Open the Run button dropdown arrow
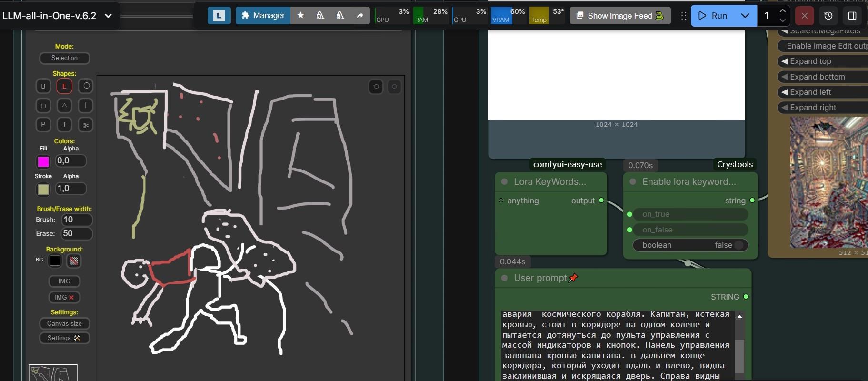 [x=745, y=16]
